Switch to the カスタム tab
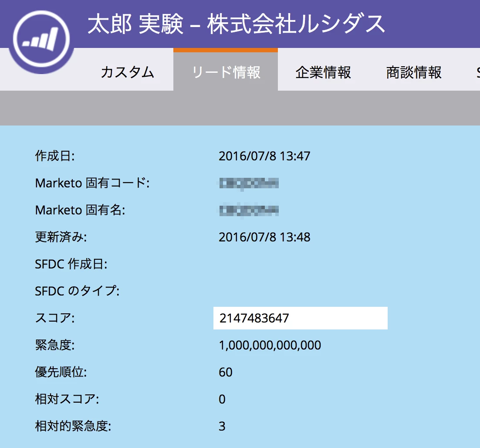The width and height of the screenshot is (480, 448). (x=127, y=72)
